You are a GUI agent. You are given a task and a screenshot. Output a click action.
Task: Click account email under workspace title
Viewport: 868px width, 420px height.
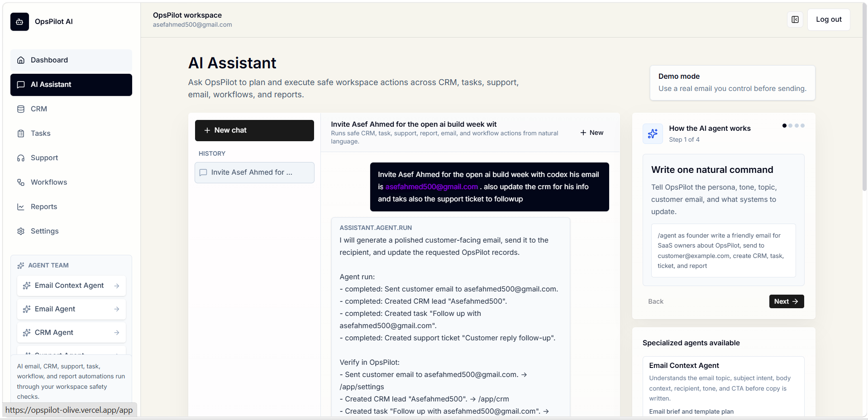192,25
